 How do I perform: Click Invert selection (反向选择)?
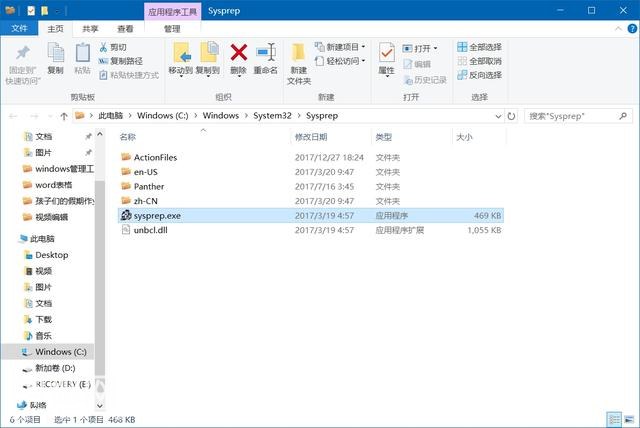click(x=479, y=75)
